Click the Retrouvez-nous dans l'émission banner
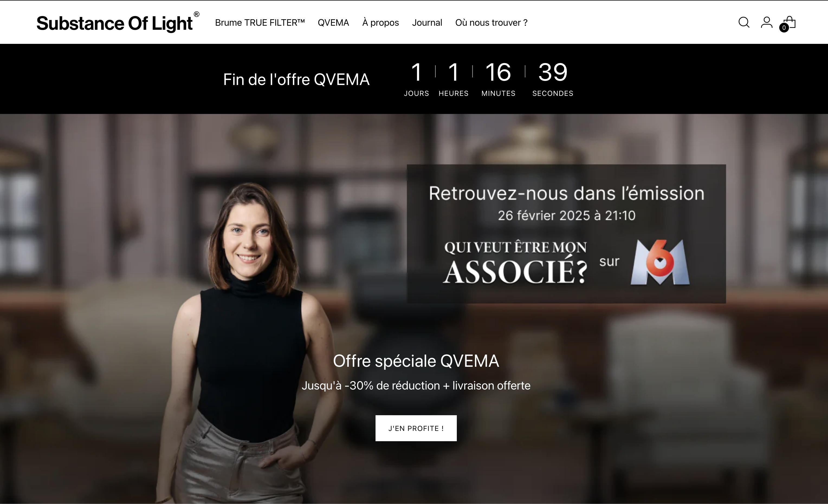 pos(567,234)
